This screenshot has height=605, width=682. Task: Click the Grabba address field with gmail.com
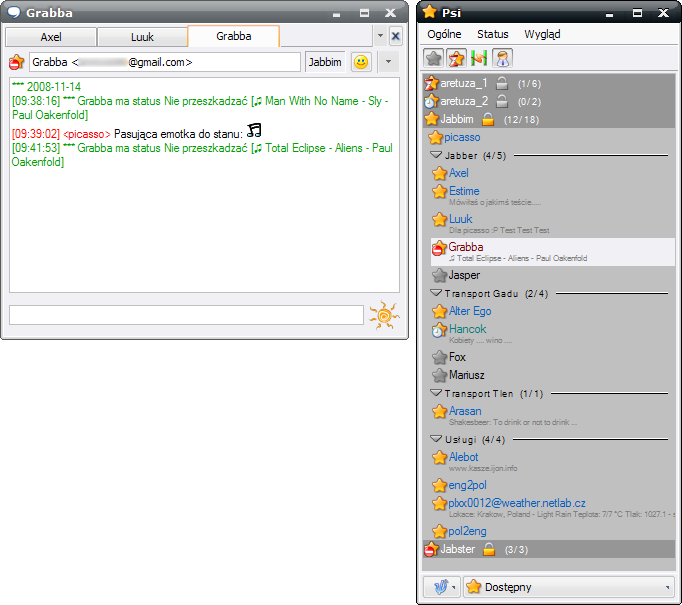(x=165, y=62)
